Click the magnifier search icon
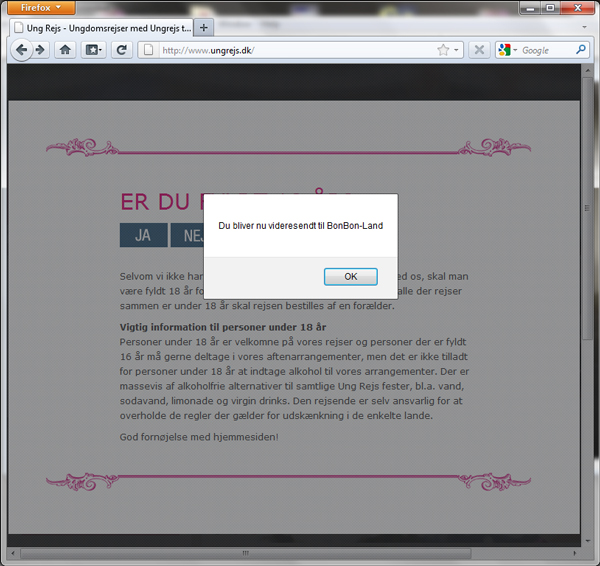 click(580, 50)
